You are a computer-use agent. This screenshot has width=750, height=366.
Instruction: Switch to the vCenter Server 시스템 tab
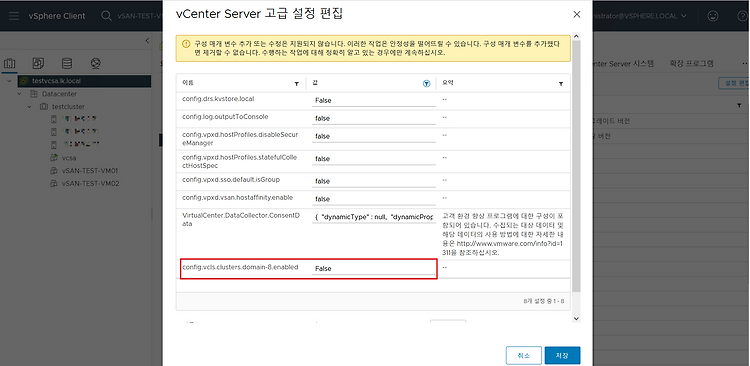pyautogui.click(x=623, y=63)
